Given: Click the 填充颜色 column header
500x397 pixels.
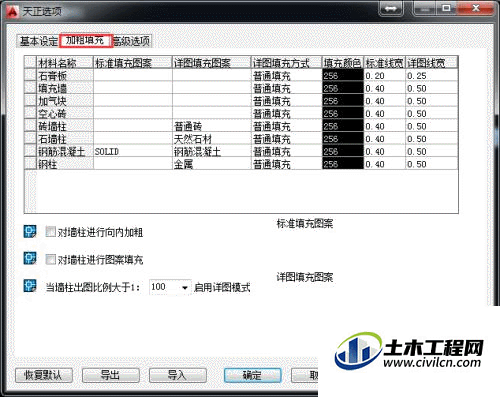Looking at the screenshot, I should point(343,63).
